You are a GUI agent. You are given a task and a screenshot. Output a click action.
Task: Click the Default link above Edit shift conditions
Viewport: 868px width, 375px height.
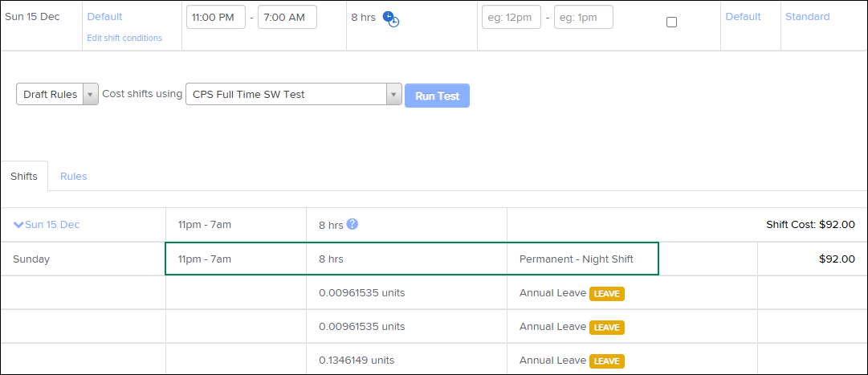[x=104, y=17]
